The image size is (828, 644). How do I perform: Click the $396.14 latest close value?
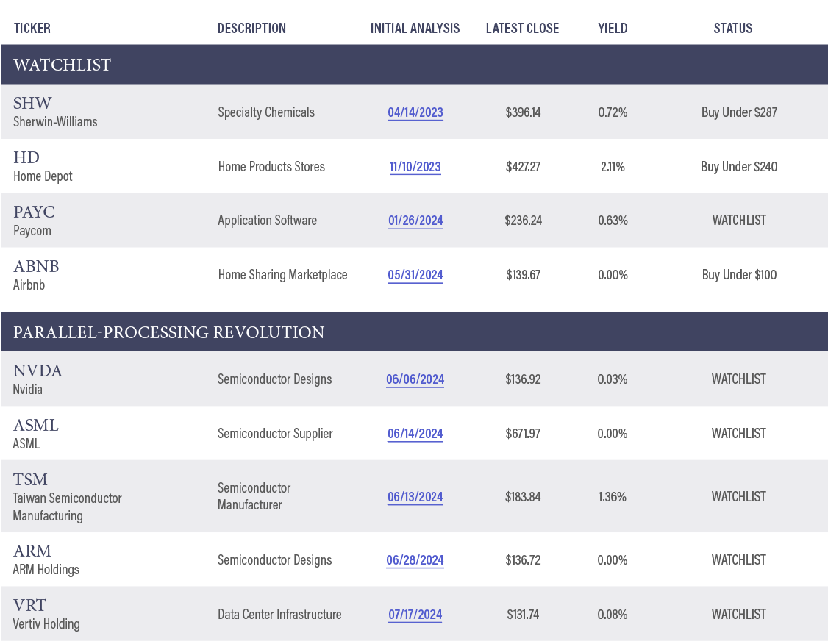coord(523,112)
